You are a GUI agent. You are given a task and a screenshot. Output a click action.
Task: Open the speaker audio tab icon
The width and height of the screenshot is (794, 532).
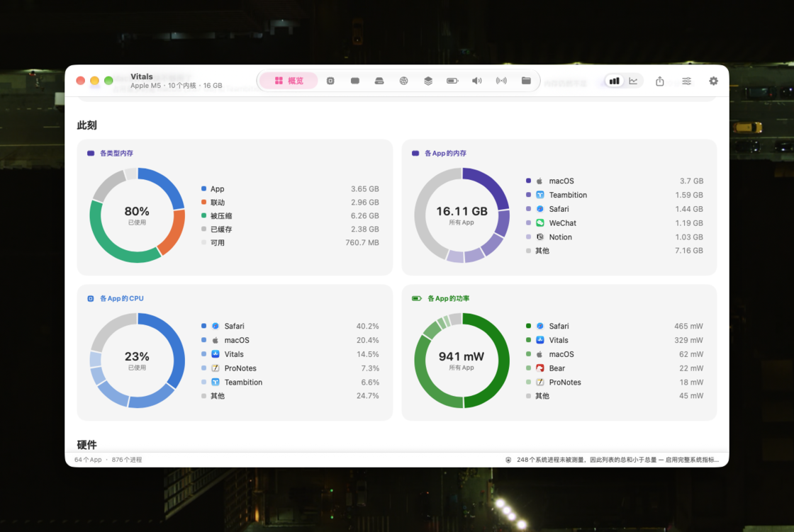click(x=476, y=81)
